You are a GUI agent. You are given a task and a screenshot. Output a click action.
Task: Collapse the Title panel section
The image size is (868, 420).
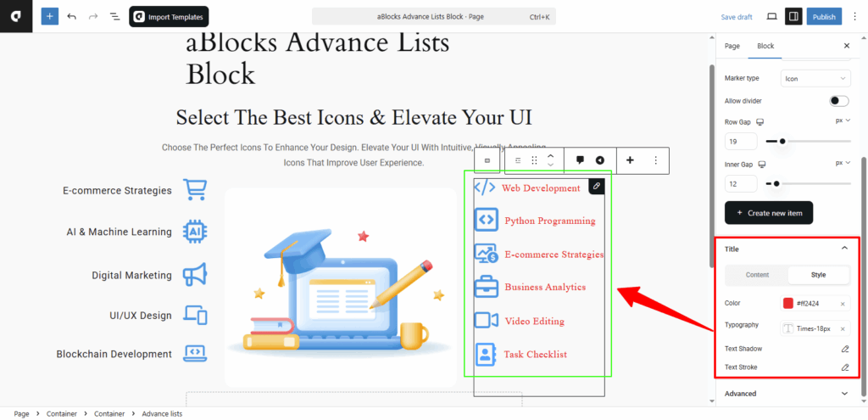coord(844,249)
